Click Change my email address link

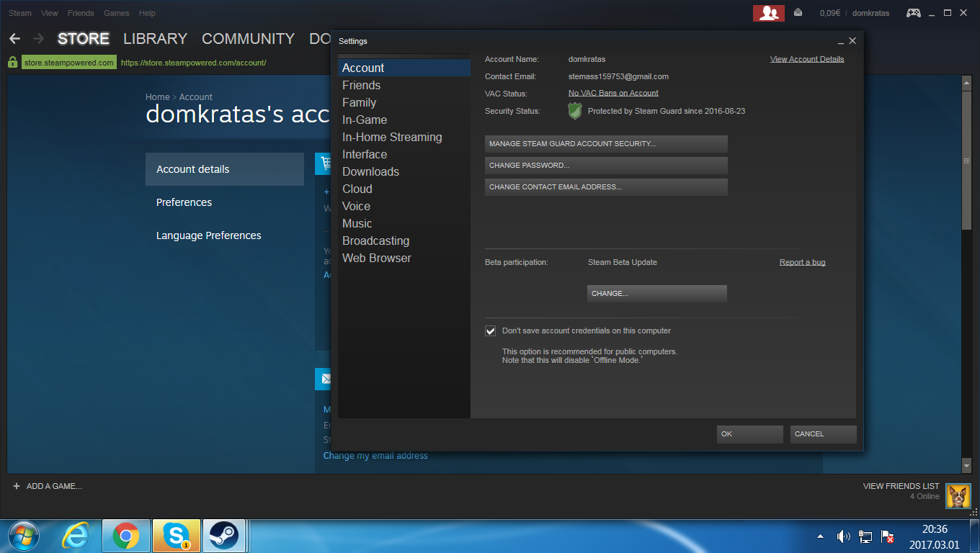(375, 456)
